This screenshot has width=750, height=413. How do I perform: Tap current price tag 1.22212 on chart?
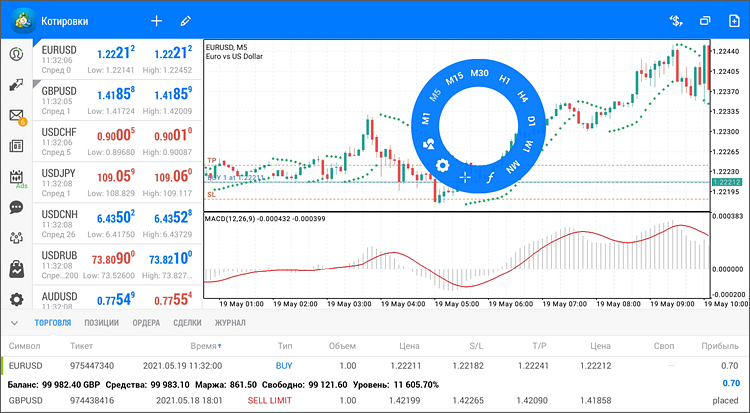click(x=726, y=182)
